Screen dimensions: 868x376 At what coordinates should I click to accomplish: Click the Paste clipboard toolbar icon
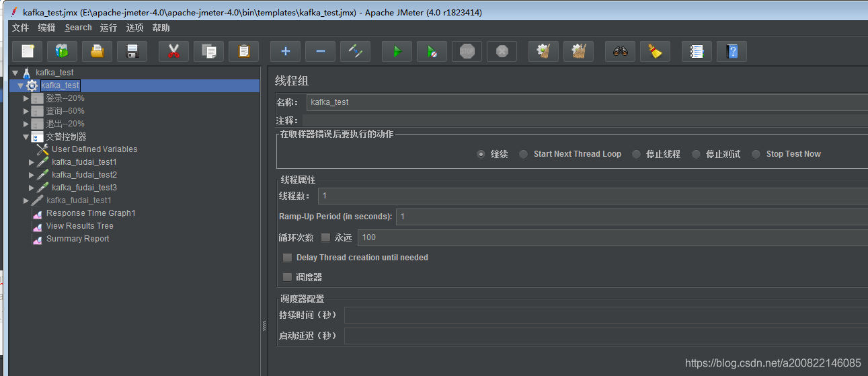[x=244, y=51]
